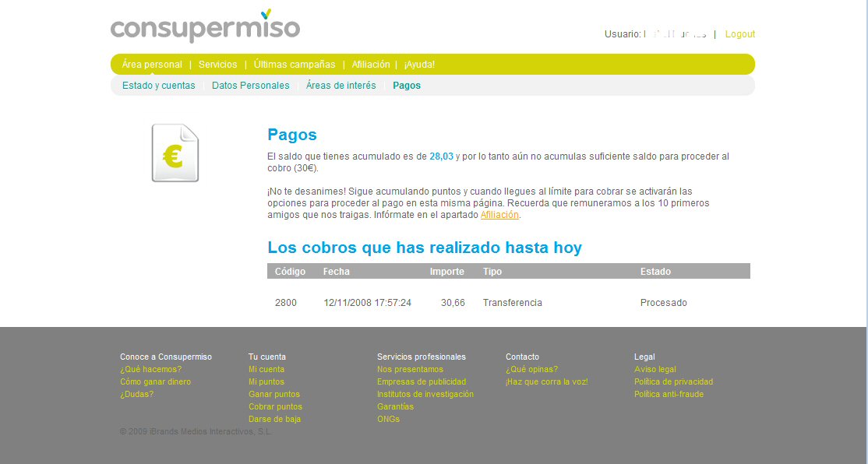Screen dimensions: 868x464
Task: Click the Fecha column header
Action: (337, 272)
